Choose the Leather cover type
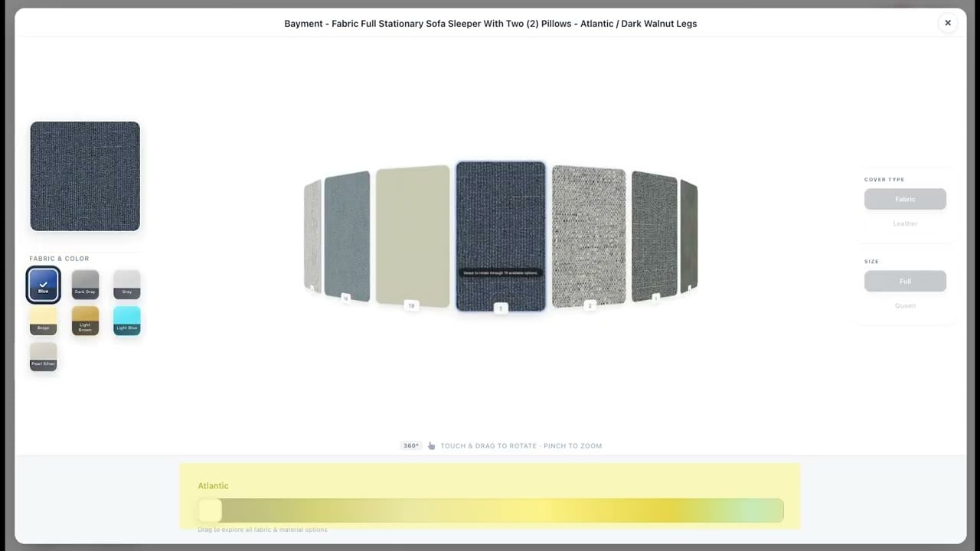 click(x=905, y=223)
